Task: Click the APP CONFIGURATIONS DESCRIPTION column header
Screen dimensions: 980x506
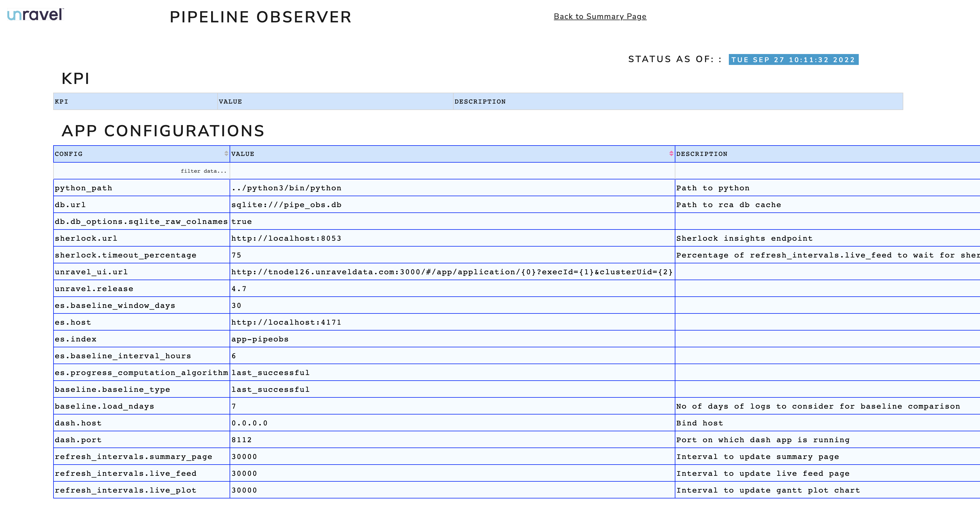Action: 827,154
